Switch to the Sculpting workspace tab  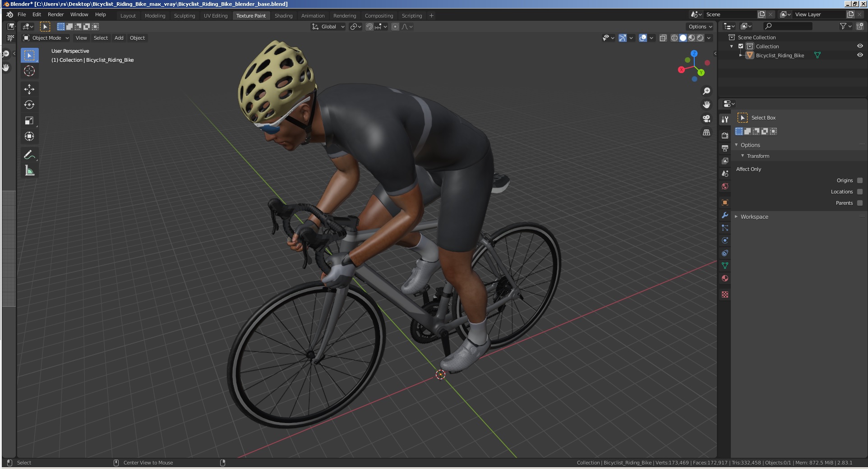tap(185, 15)
